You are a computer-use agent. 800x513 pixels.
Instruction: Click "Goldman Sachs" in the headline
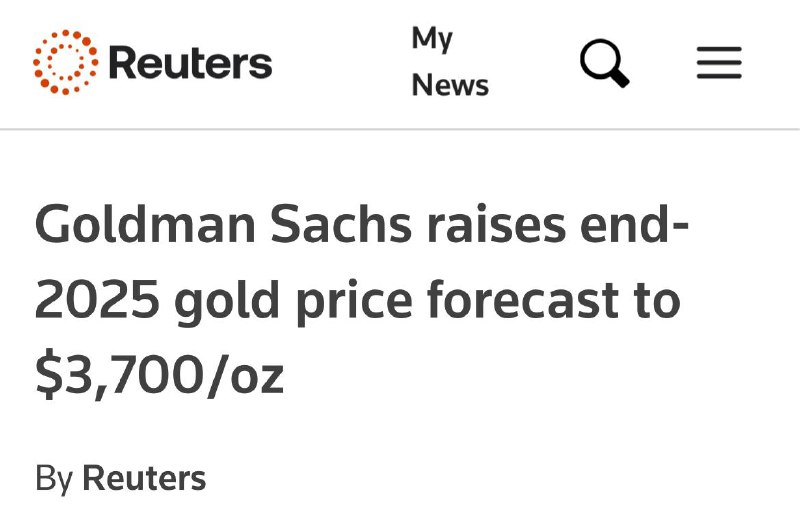pos(223,224)
